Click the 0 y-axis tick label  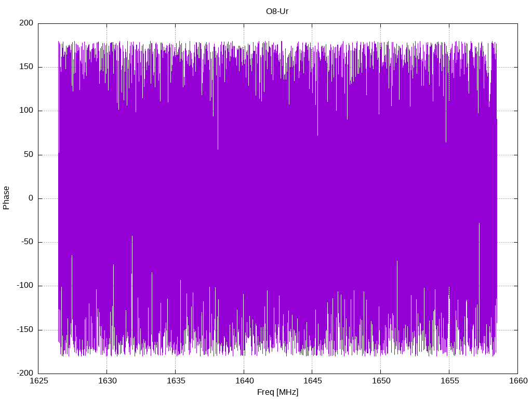[31, 198]
